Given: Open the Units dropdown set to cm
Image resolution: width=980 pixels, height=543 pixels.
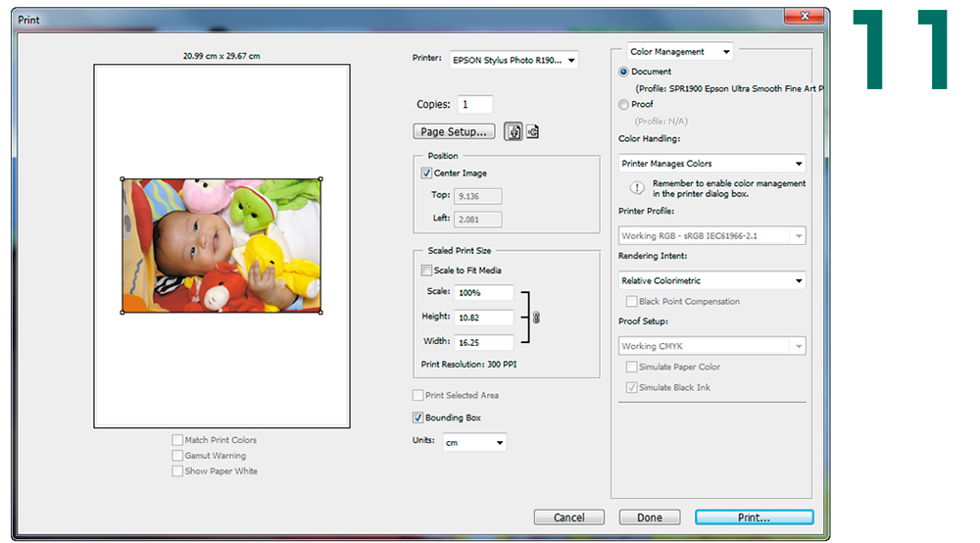Looking at the screenshot, I should [474, 442].
